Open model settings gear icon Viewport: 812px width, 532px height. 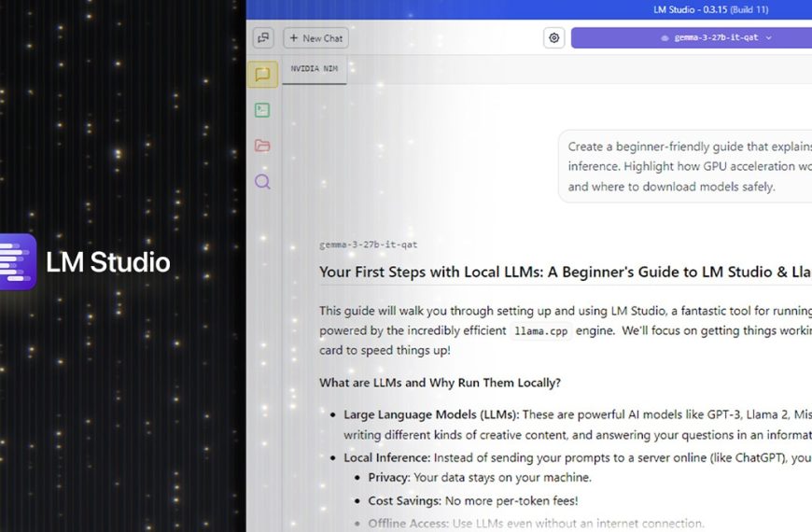point(554,38)
